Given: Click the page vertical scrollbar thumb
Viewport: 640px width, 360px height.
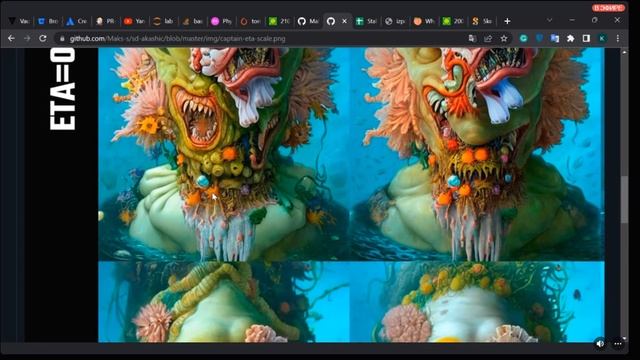Looking at the screenshot, I should [624, 200].
